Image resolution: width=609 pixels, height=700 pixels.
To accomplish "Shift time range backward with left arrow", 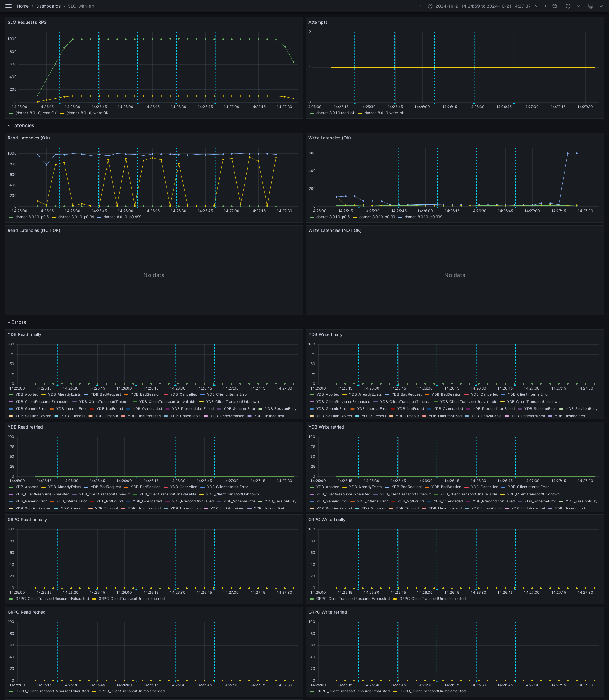I will point(421,6).
